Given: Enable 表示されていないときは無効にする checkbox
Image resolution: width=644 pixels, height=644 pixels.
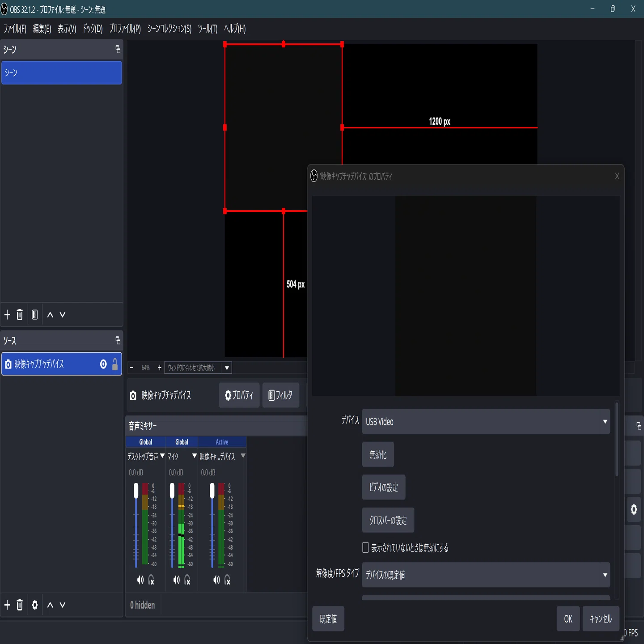Looking at the screenshot, I should tap(365, 547).
